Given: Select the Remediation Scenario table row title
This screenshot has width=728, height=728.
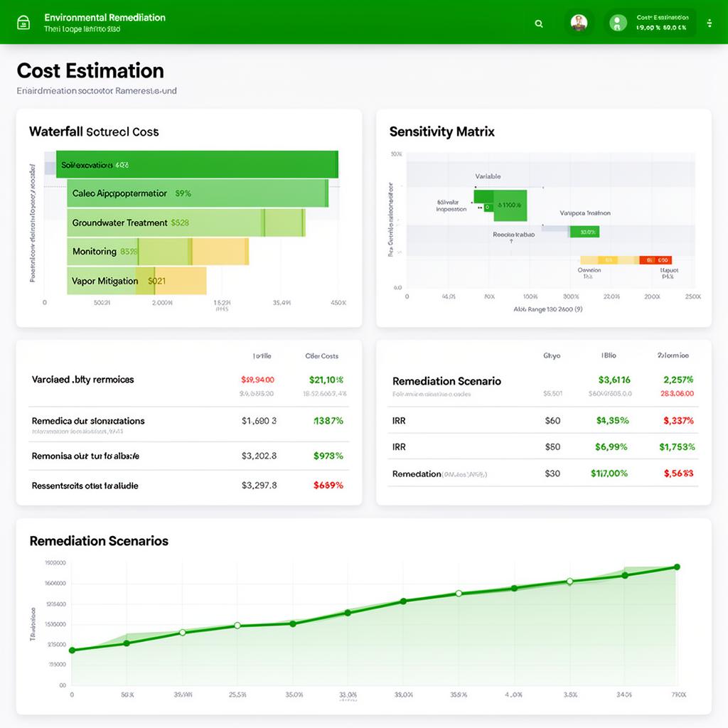Looking at the screenshot, I should coord(446,381).
